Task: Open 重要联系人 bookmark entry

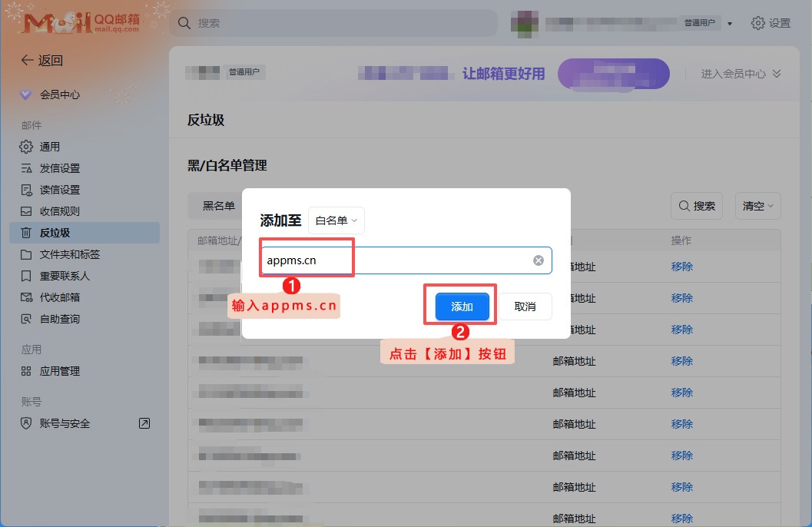Action: (65, 276)
